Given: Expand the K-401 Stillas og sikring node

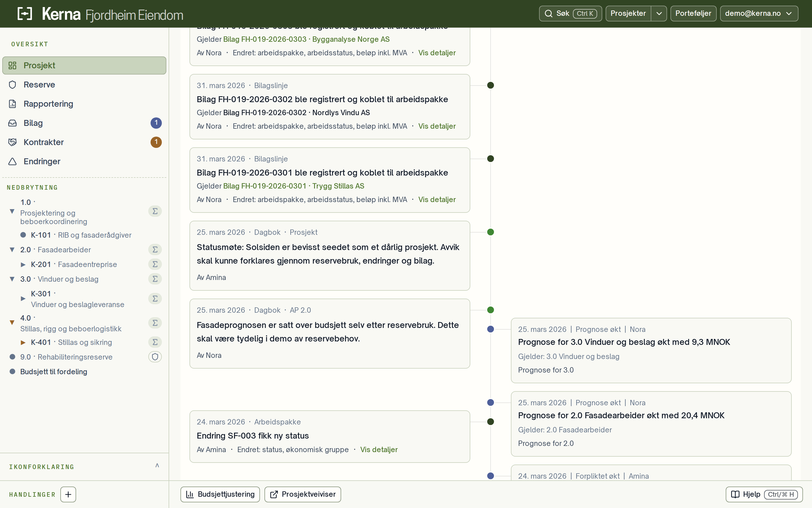Looking at the screenshot, I should 23,342.
